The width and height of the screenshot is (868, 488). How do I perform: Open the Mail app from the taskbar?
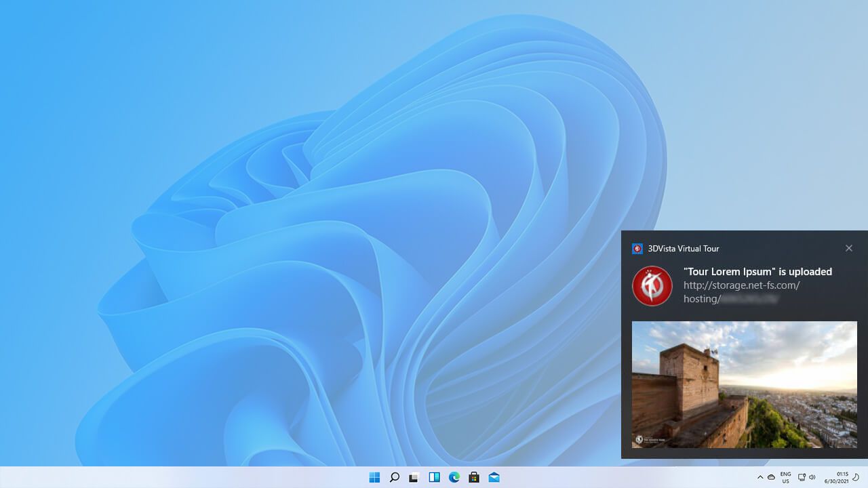494,478
